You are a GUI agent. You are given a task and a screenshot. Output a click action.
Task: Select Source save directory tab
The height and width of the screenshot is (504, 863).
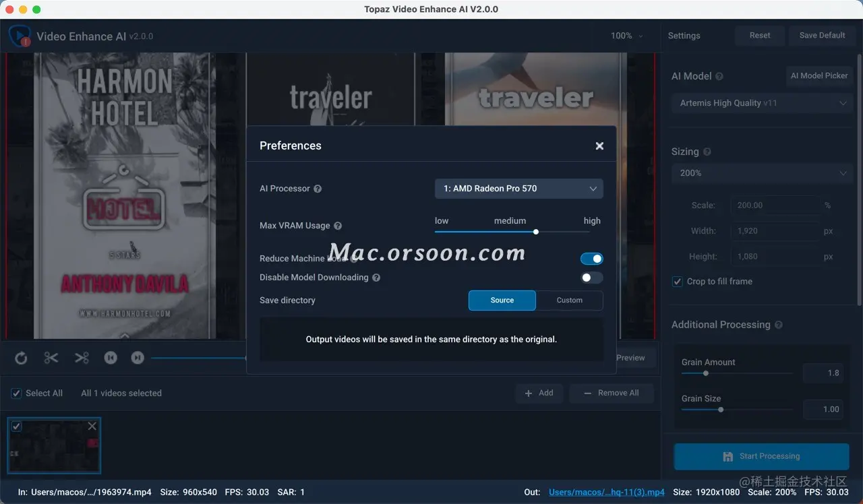pos(502,301)
